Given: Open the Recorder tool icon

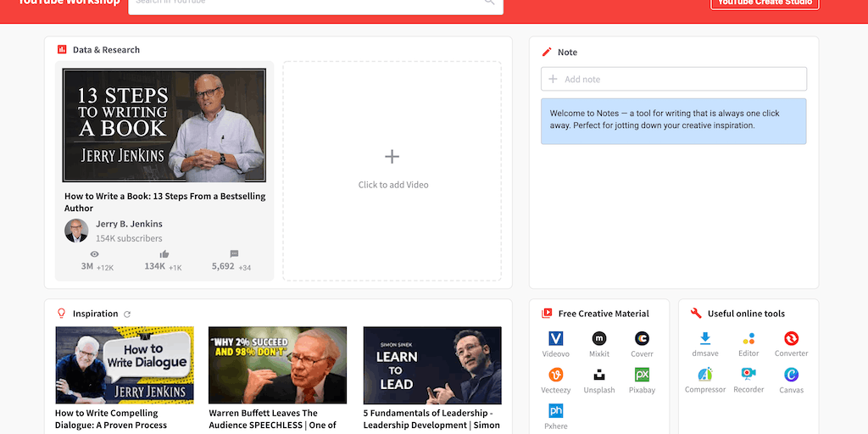Looking at the screenshot, I should coord(748,374).
